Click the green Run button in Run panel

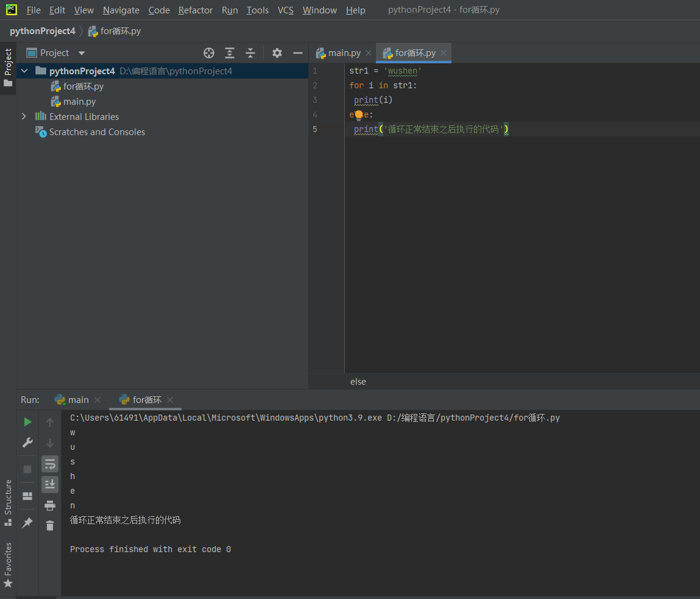click(27, 422)
